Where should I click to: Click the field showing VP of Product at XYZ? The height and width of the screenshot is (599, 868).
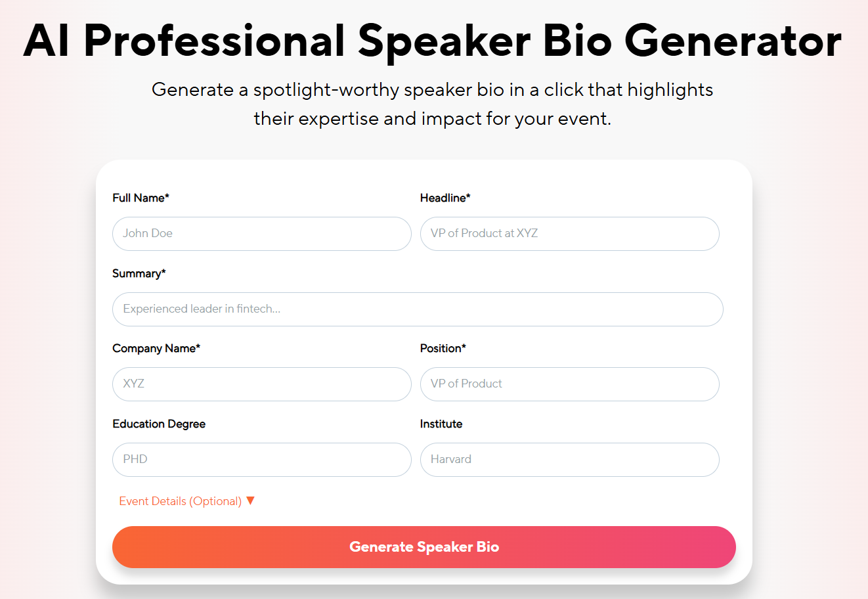(x=569, y=234)
